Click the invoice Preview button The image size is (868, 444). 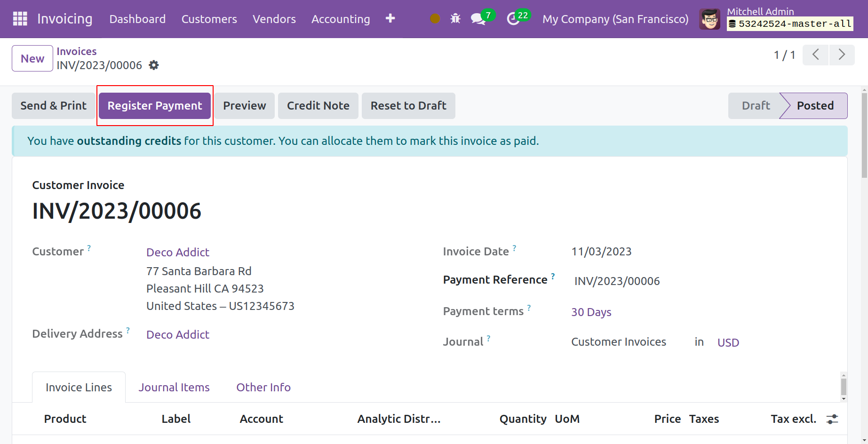tap(245, 106)
